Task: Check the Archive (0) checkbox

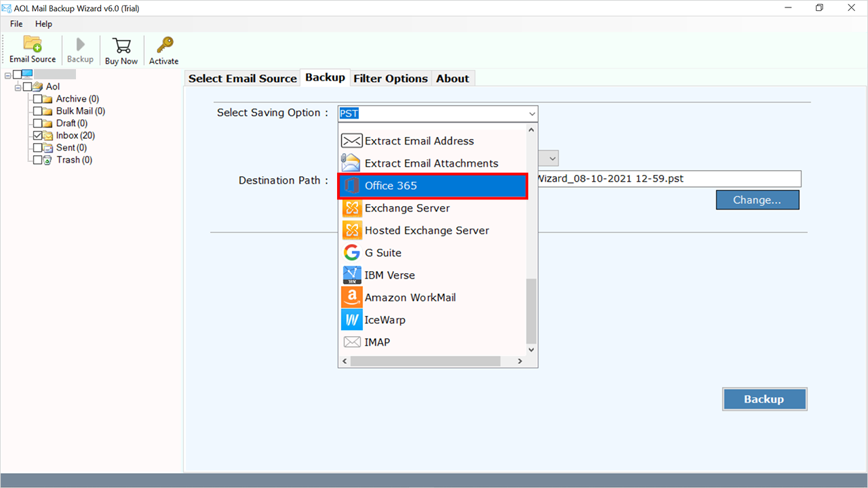Action: click(x=37, y=99)
